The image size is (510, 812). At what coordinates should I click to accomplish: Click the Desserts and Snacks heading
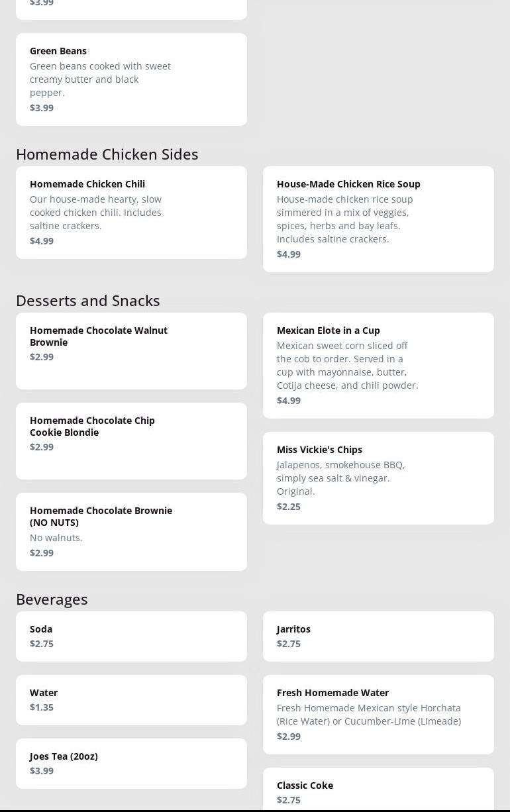[x=88, y=300]
